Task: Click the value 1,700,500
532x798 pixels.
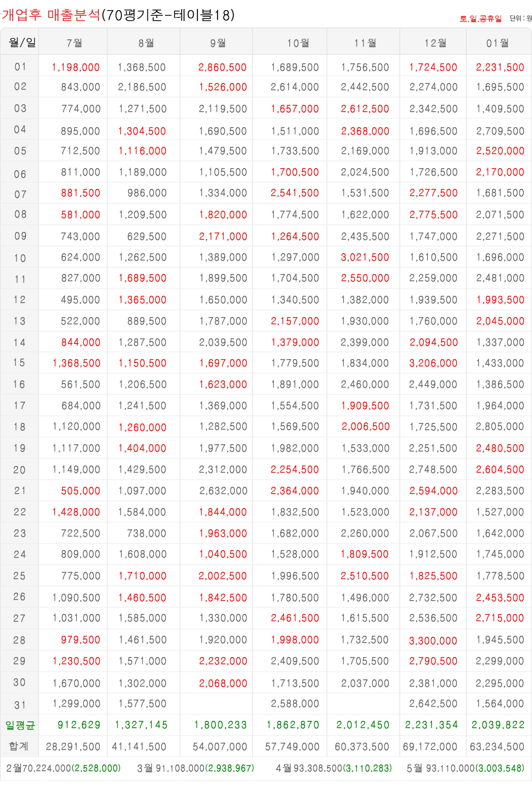Action: point(295,172)
